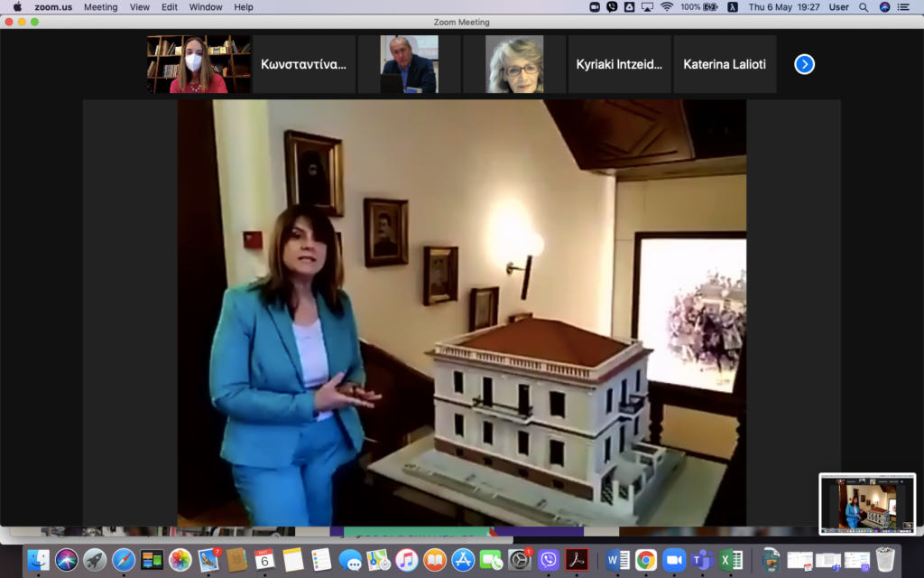The width and height of the screenshot is (924, 578).
Task: Open the Meeting menu
Action: point(100,7)
